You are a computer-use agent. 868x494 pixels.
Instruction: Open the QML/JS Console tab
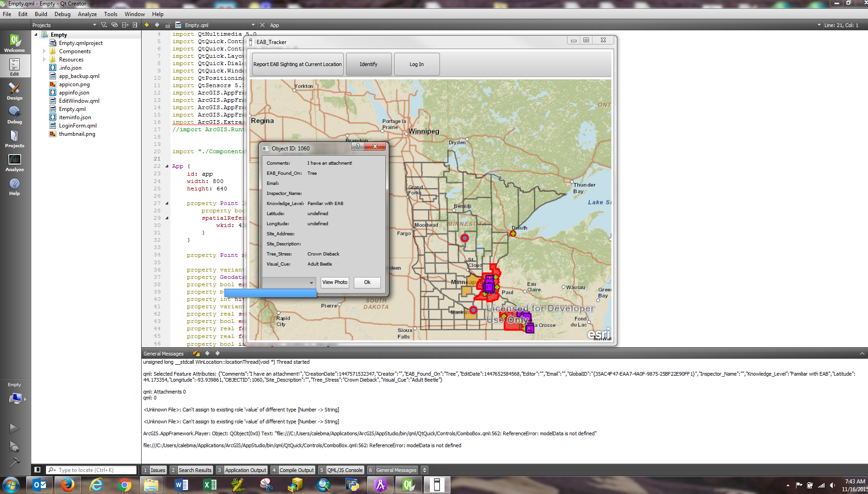click(x=341, y=470)
